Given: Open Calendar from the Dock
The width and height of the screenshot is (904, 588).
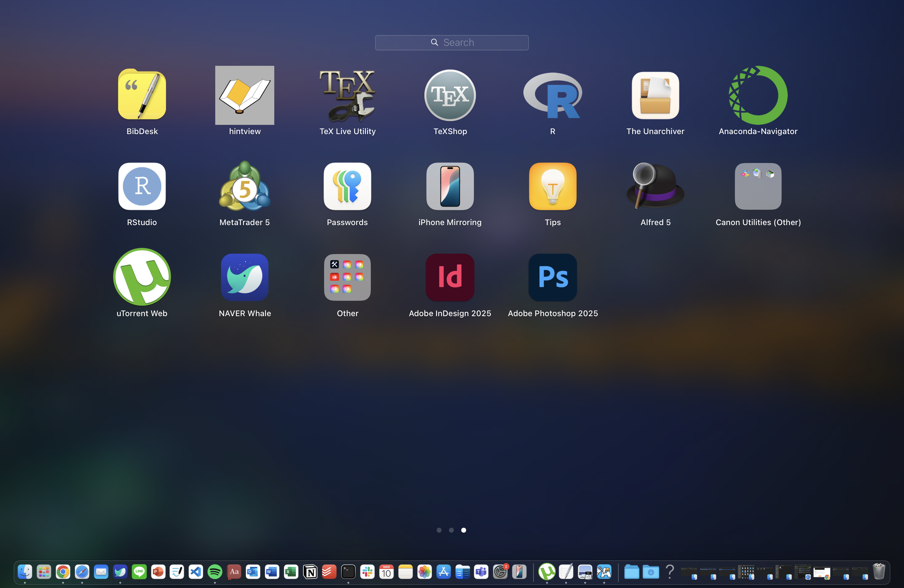Looking at the screenshot, I should [x=386, y=571].
